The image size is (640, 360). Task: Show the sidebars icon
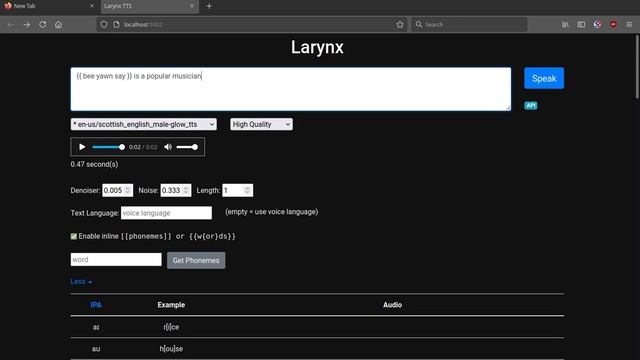coord(581,24)
